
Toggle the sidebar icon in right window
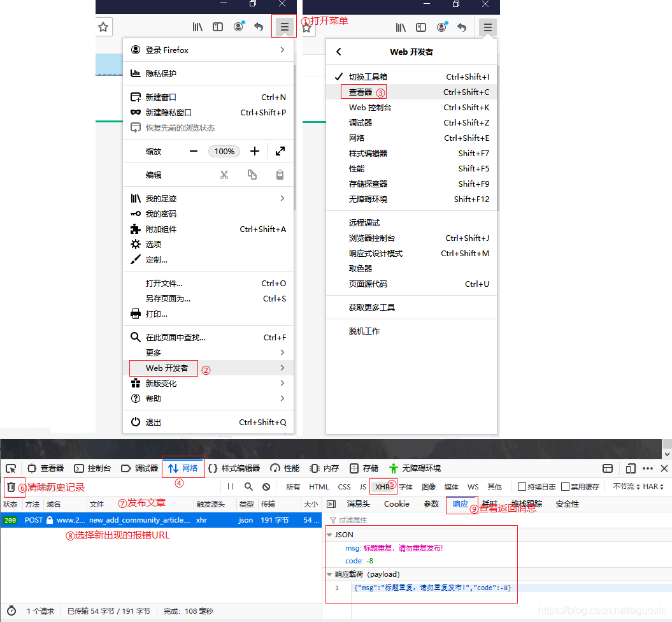click(x=421, y=27)
